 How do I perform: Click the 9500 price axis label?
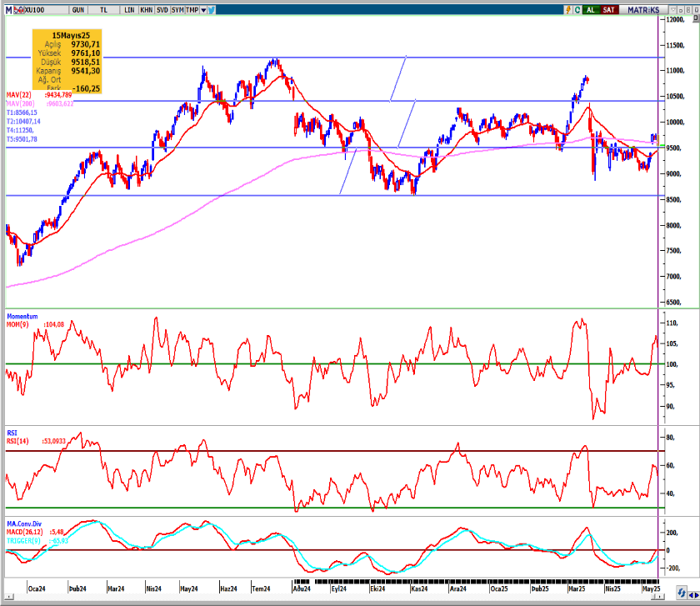tap(673, 148)
